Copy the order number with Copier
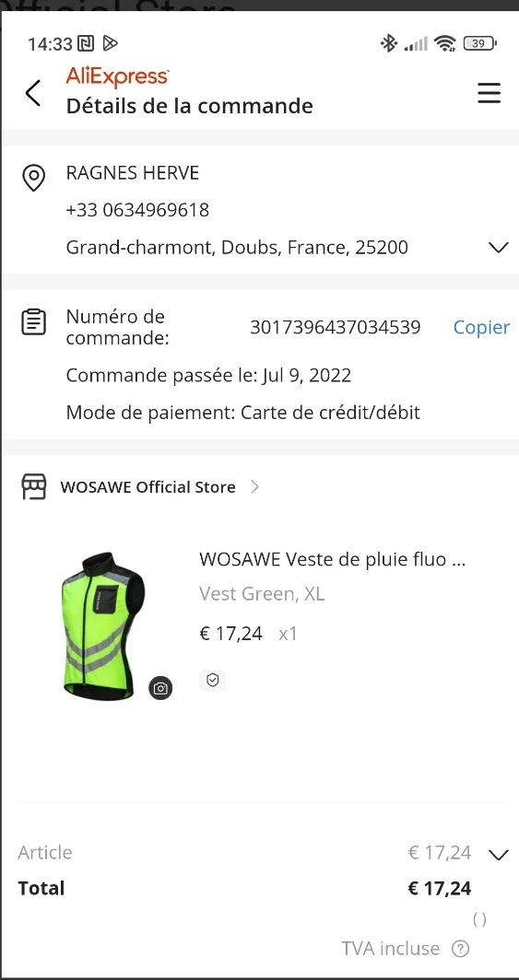 point(481,327)
